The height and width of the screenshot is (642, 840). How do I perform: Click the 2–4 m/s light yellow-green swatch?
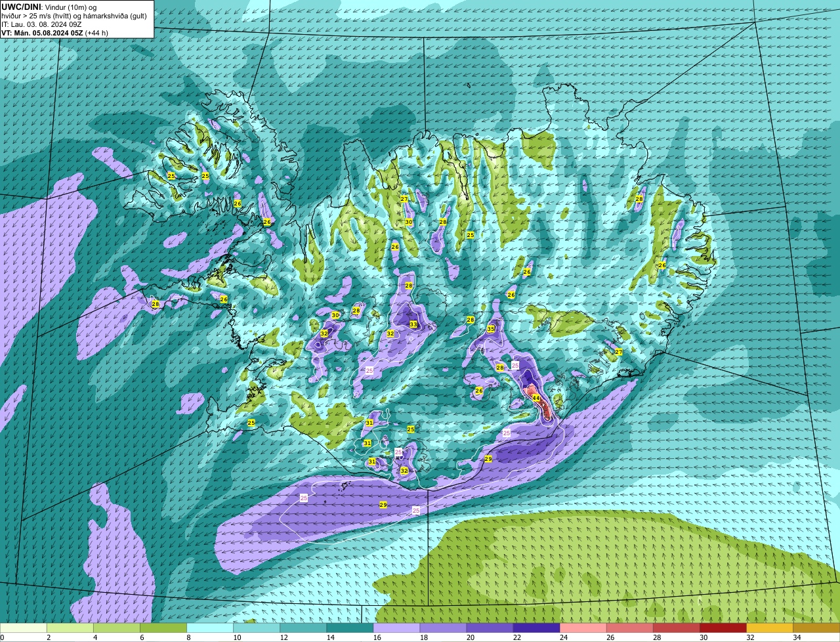pos(71,628)
